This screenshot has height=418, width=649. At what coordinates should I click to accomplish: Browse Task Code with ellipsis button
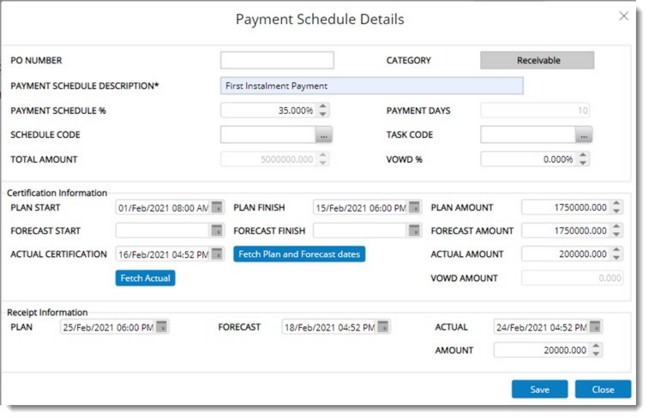[x=585, y=135]
